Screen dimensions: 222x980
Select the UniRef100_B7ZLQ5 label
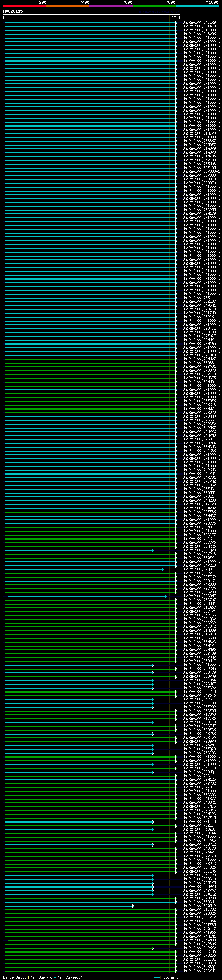tap(199, 168)
